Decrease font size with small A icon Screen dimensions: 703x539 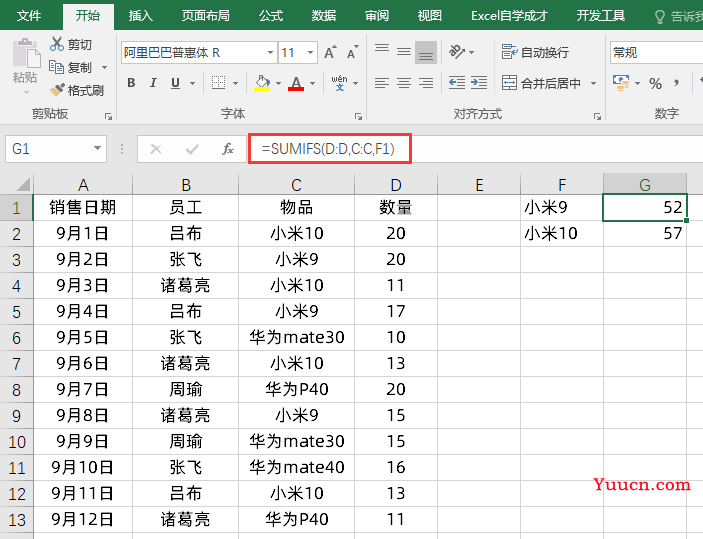tap(353, 52)
